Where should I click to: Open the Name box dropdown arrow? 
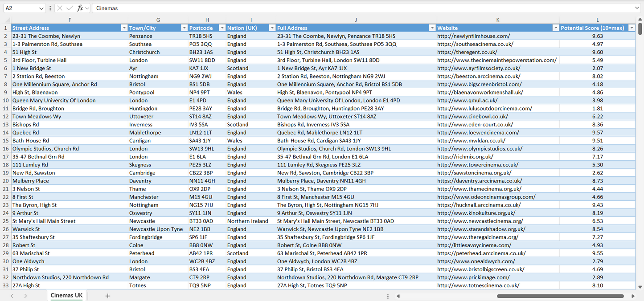click(x=41, y=8)
